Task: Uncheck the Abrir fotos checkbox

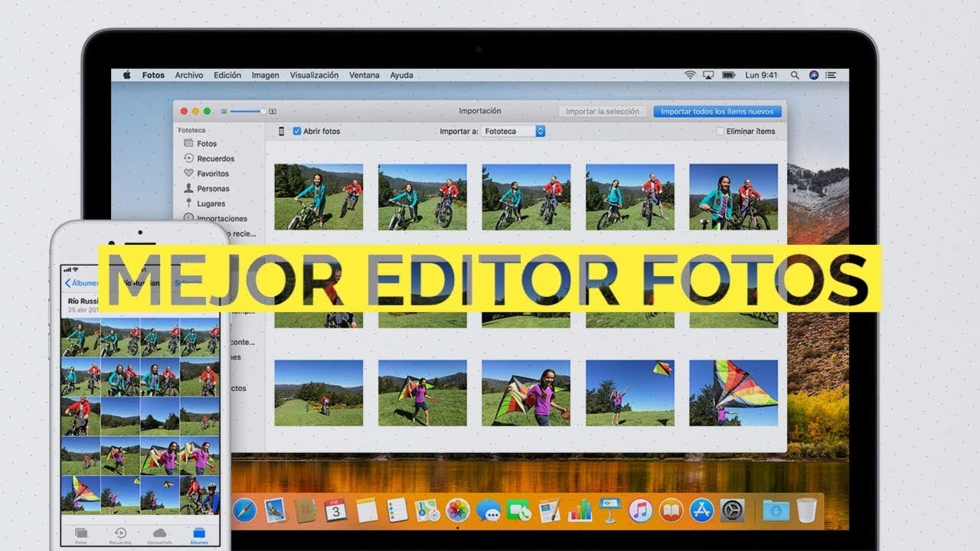Action: pyautogui.click(x=297, y=132)
